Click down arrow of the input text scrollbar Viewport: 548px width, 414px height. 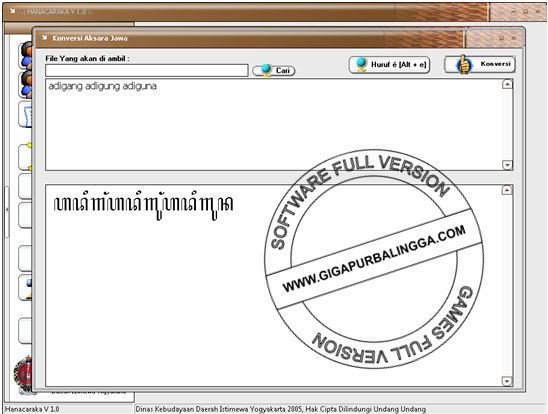point(507,165)
